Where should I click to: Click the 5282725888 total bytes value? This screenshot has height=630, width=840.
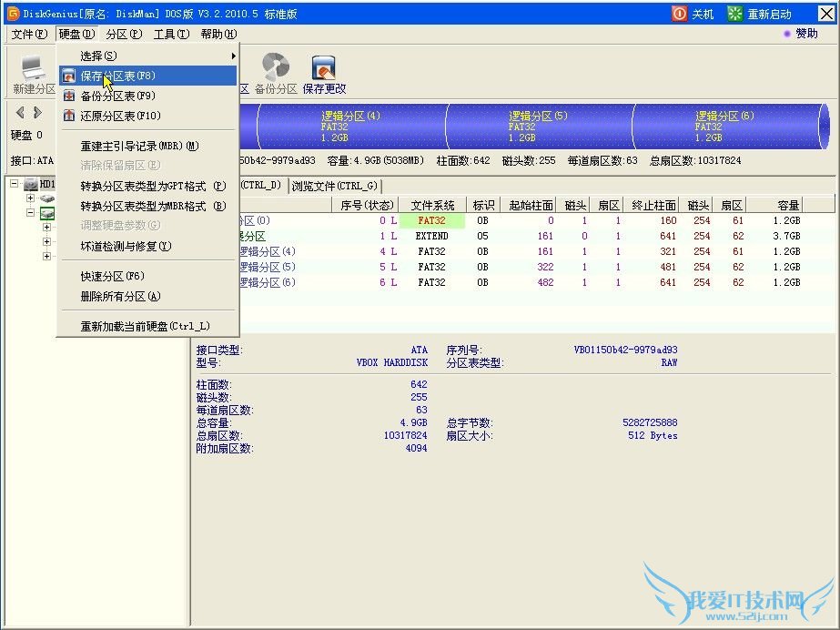click(x=650, y=422)
